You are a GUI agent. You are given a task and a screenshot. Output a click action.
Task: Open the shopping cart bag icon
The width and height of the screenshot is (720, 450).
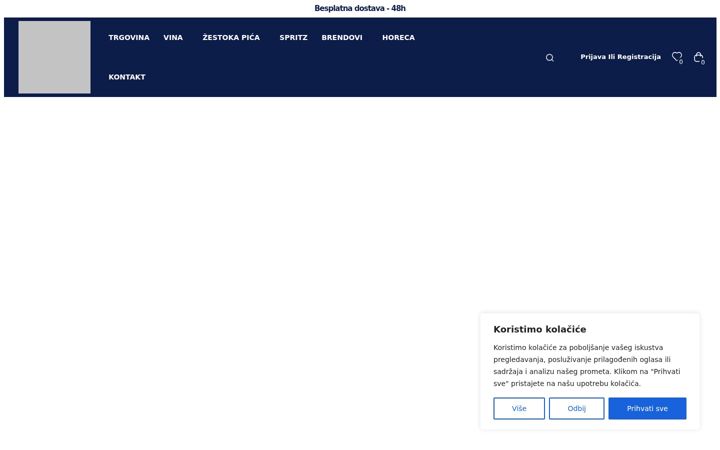(699, 57)
